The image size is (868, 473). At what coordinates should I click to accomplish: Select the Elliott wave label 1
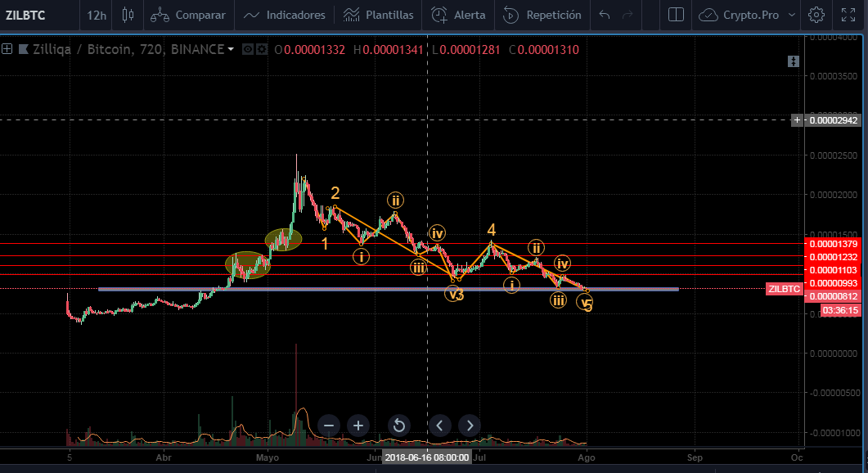325,244
